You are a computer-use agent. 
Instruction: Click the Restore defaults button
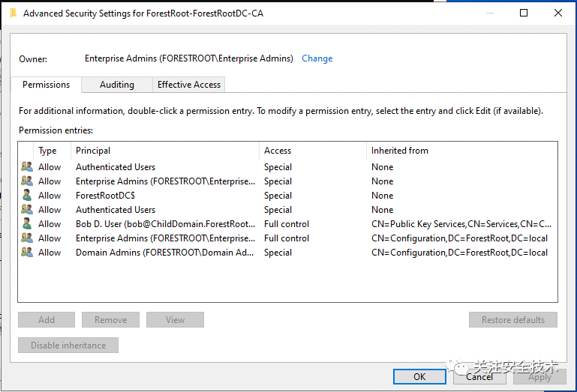[x=513, y=319]
